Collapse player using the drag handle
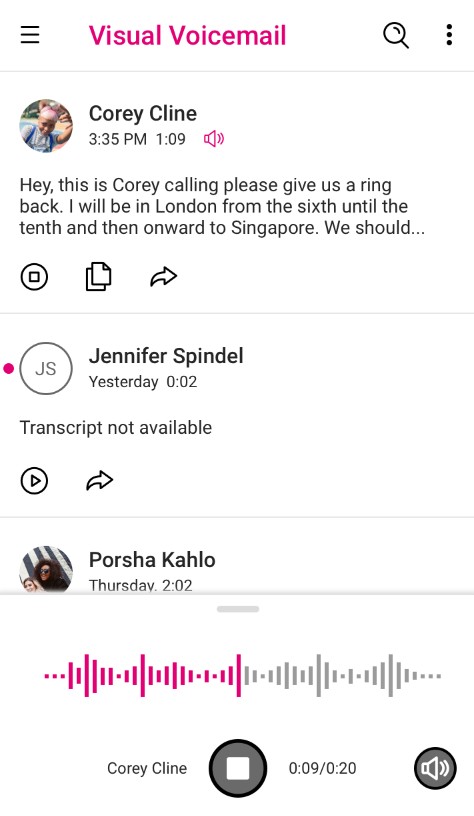 238,609
